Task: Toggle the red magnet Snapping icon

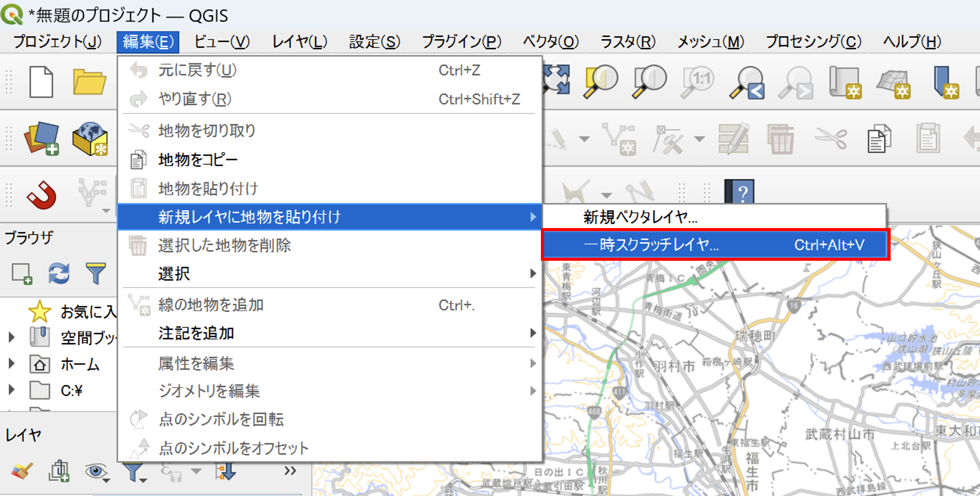Action: pyautogui.click(x=42, y=195)
